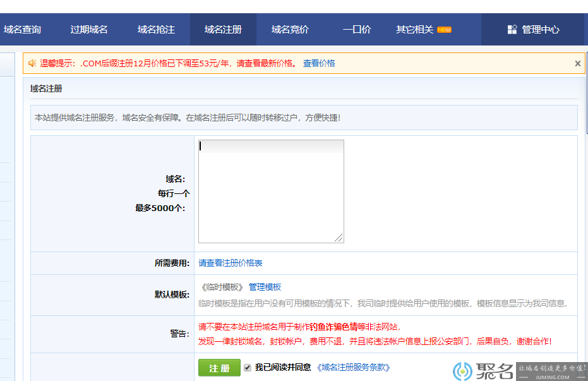Click the 管理模板 link
The height and width of the screenshot is (381, 588).
pyautogui.click(x=265, y=287)
